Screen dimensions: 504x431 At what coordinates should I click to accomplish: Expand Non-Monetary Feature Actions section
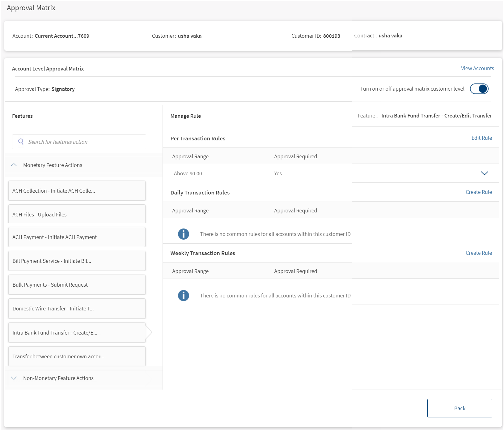click(14, 378)
